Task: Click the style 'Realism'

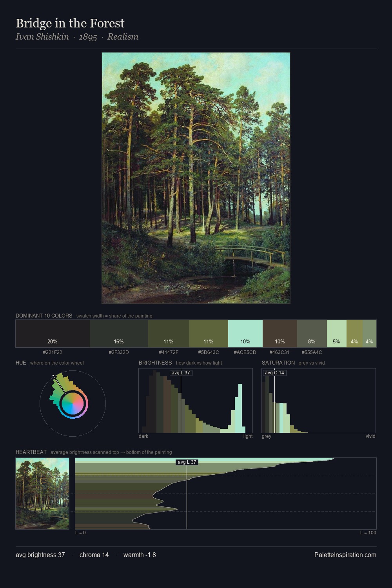Action: point(123,37)
